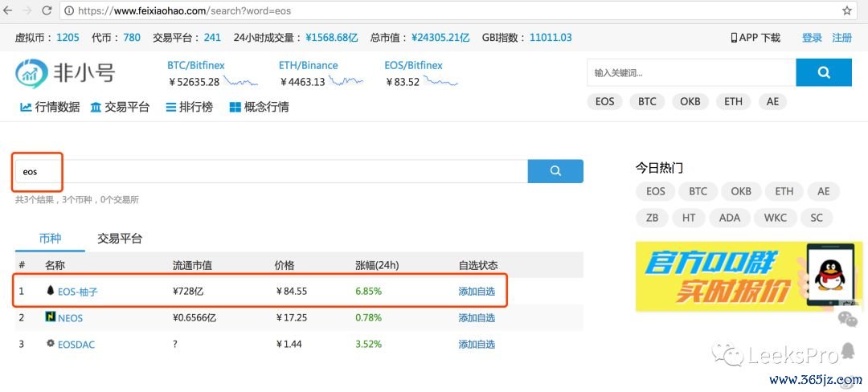Open 行情数据 menu
The width and height of the screenshot is (868, 392).
(50, 107)
